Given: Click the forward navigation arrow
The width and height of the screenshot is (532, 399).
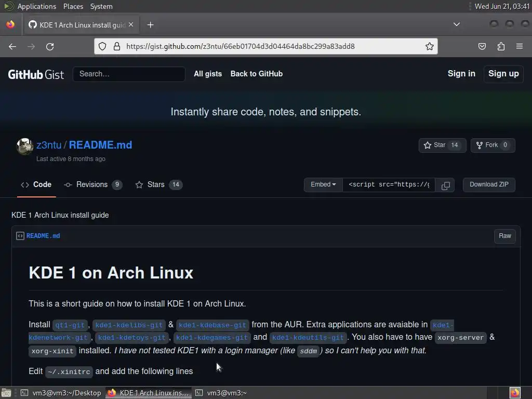Looking at the screenshot, I should 31,46.
